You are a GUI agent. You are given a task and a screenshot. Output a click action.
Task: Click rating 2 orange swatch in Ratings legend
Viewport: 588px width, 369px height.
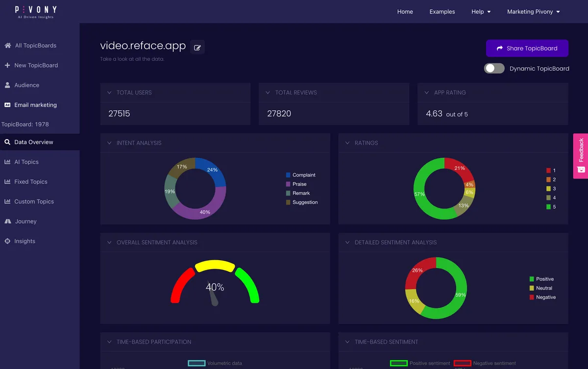(548, 180)
